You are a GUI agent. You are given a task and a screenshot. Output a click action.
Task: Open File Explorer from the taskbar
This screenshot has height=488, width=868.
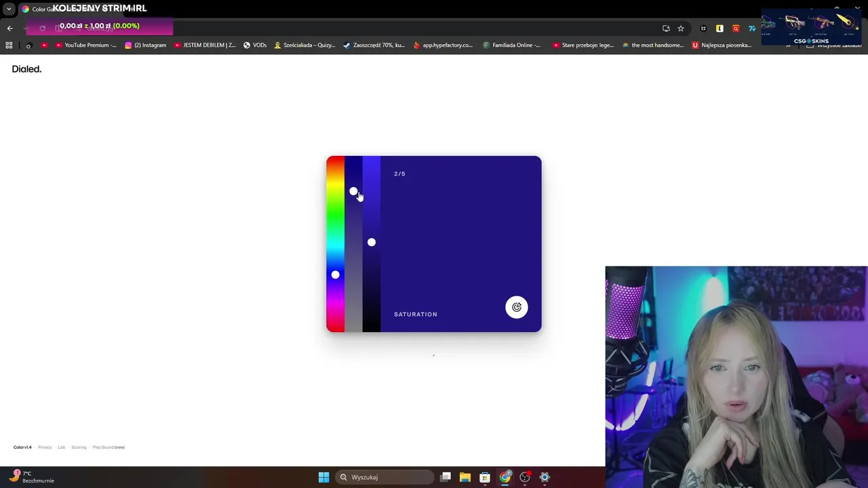tap(465, 477)
